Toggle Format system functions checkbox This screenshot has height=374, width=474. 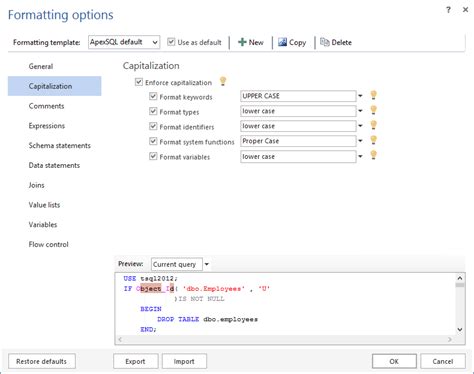click(x=153, y=141)
